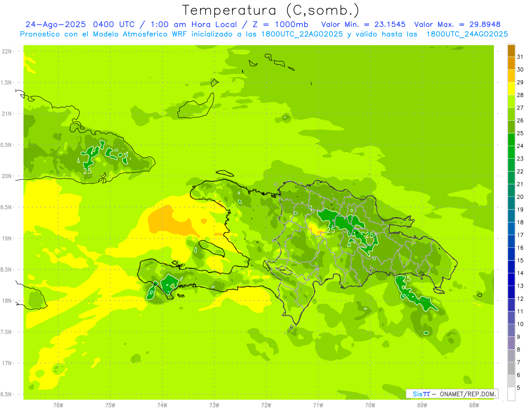The height and width of the screenshot is (411, 532).
Task: Click the longitude label "74W"
Action: click(x=162, y=405)
